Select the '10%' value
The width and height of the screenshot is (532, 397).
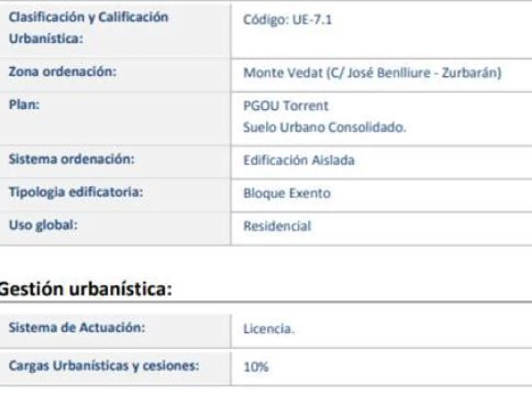point(256,367)
